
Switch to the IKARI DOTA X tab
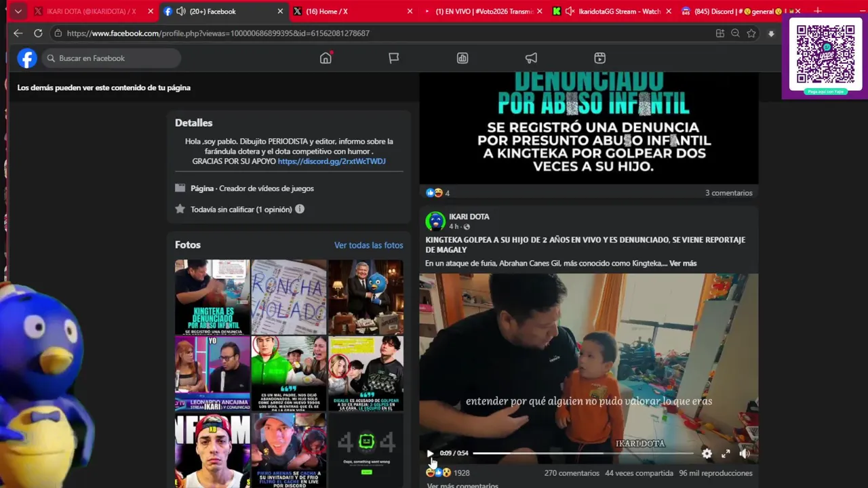coord(91,12)
